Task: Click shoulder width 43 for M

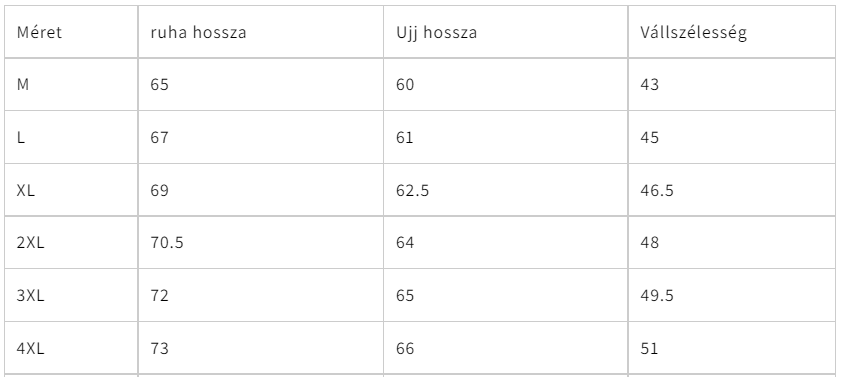Action: coord(649,85)
